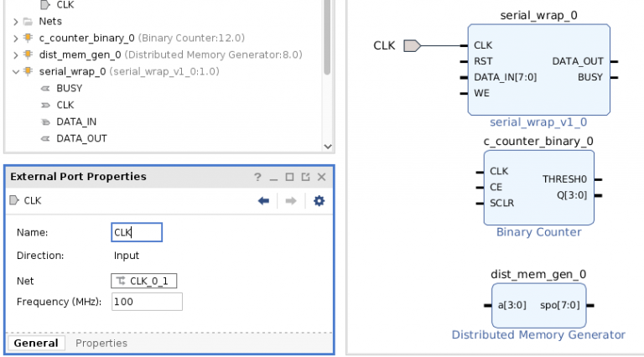Expand c_counter_binary_0 tree node
Screen dimensions: 644x357
[16, 38]
